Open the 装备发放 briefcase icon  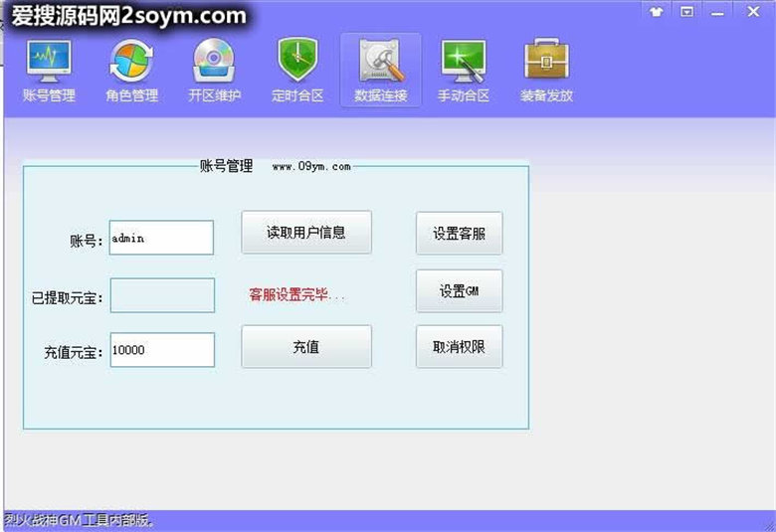(546, 71)
